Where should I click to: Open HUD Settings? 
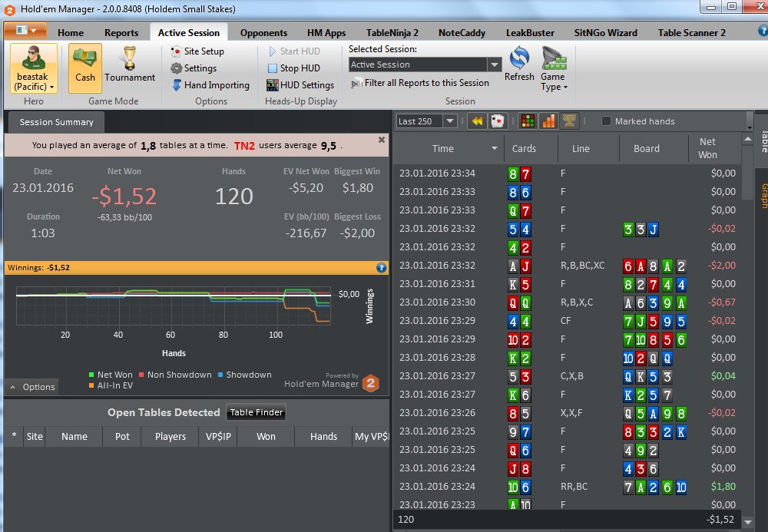pyautogui.click(x=300, y=85)
